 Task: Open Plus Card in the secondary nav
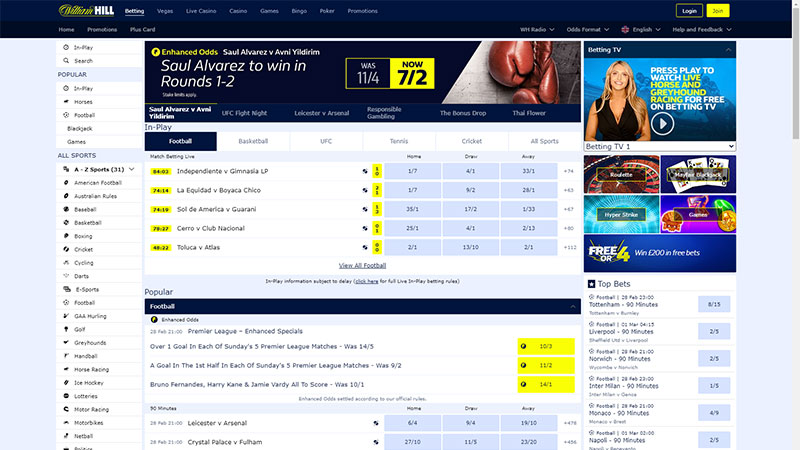coord(142,30)
